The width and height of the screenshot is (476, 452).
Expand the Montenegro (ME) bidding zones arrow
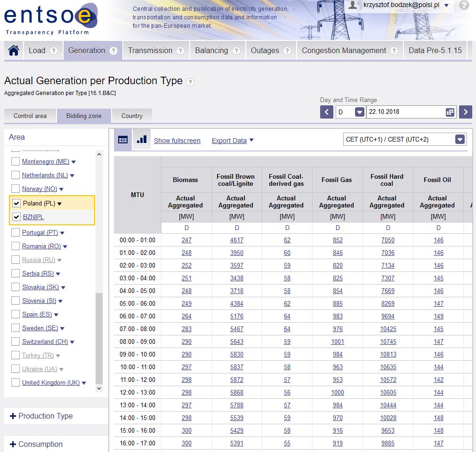73,162
